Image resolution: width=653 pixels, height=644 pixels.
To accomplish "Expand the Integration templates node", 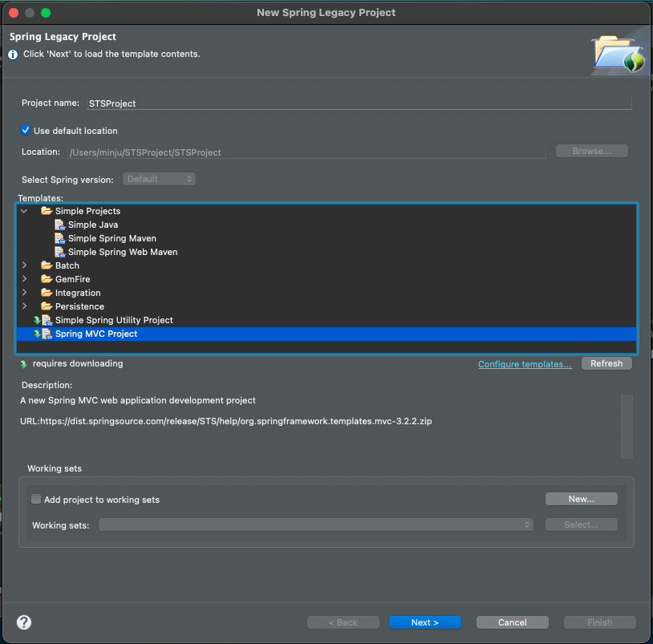I will [24, 293].
